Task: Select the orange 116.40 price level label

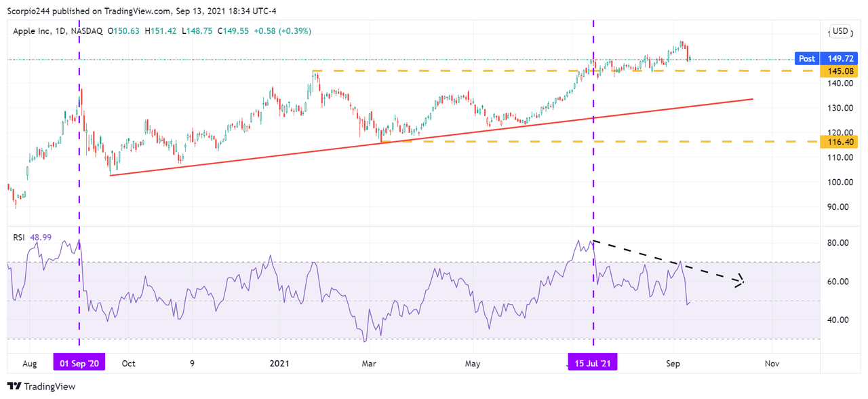Action: coord(839,141)
